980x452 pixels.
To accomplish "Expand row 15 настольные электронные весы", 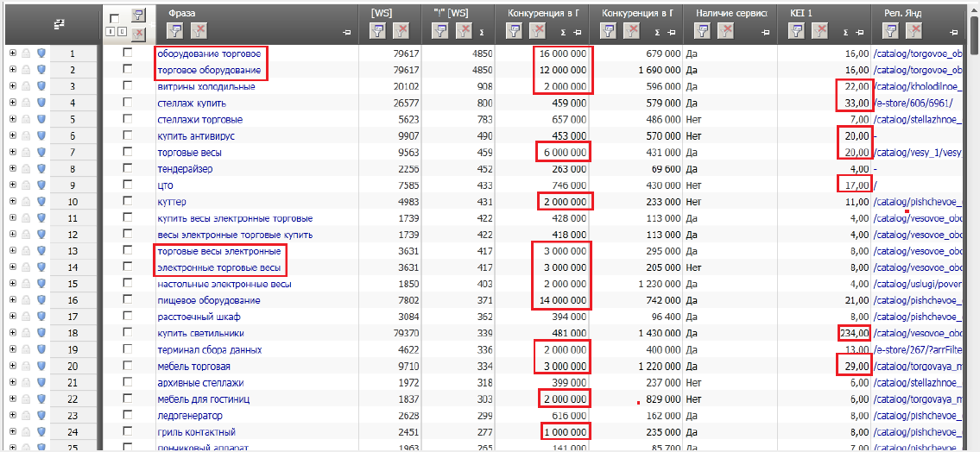I will (12, 284).
